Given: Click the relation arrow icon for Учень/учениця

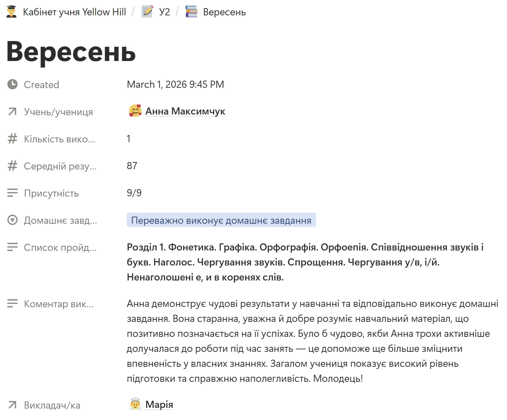Looking at the screenshot, I should 12,112.
